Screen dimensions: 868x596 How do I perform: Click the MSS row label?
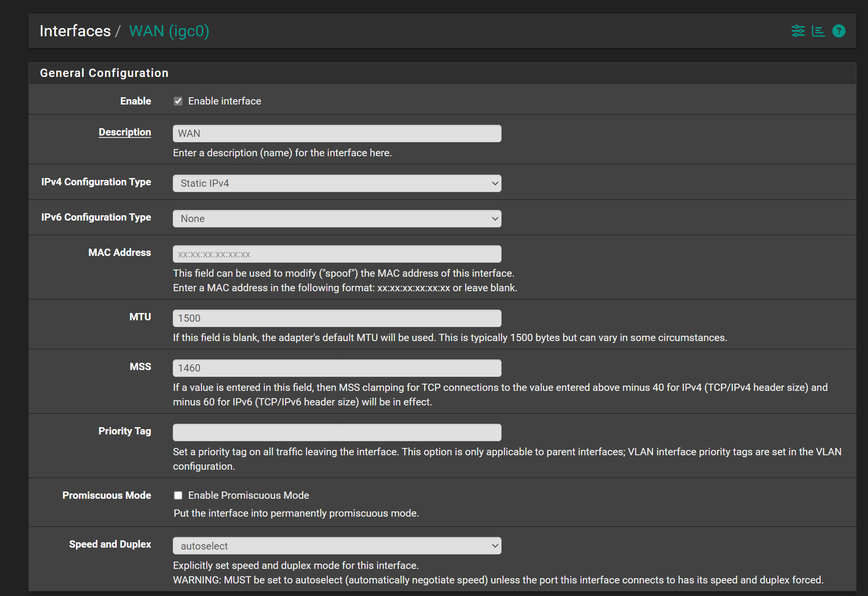click(x=140, y=367)
